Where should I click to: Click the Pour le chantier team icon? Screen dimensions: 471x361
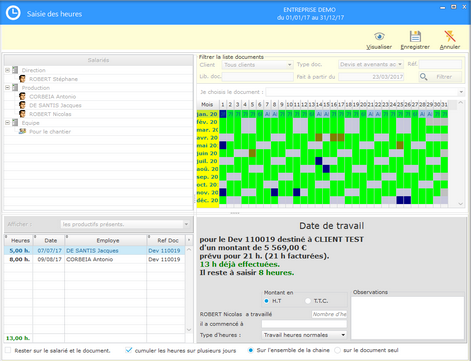tap(22, 131)
